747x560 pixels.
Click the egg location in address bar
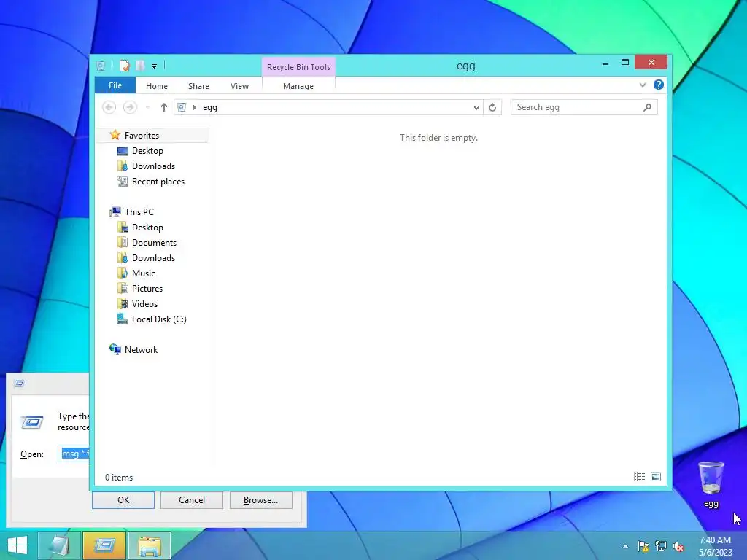209,107
